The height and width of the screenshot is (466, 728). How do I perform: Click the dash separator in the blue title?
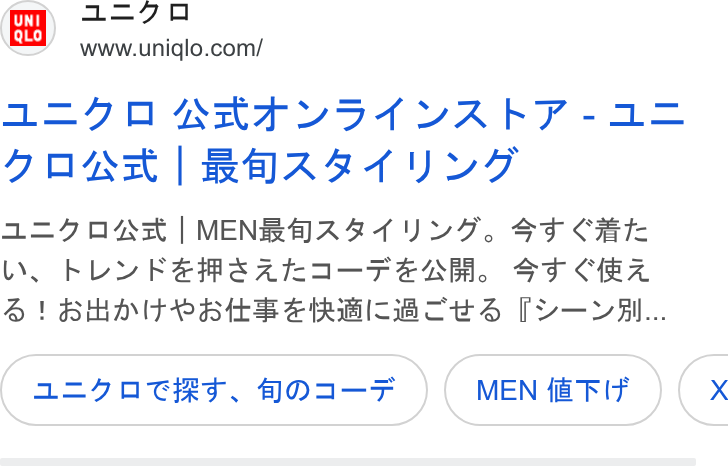(588, 115)
